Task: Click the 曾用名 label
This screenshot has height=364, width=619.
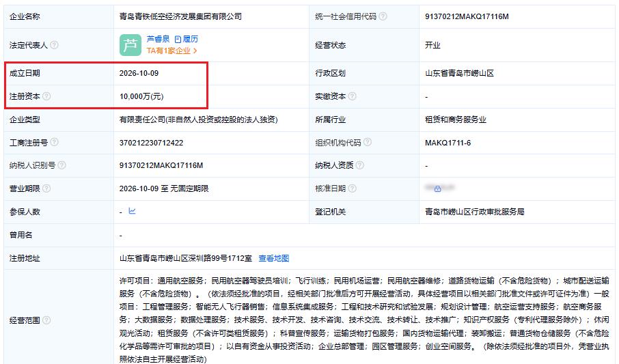Action: [x=20, y=235]
